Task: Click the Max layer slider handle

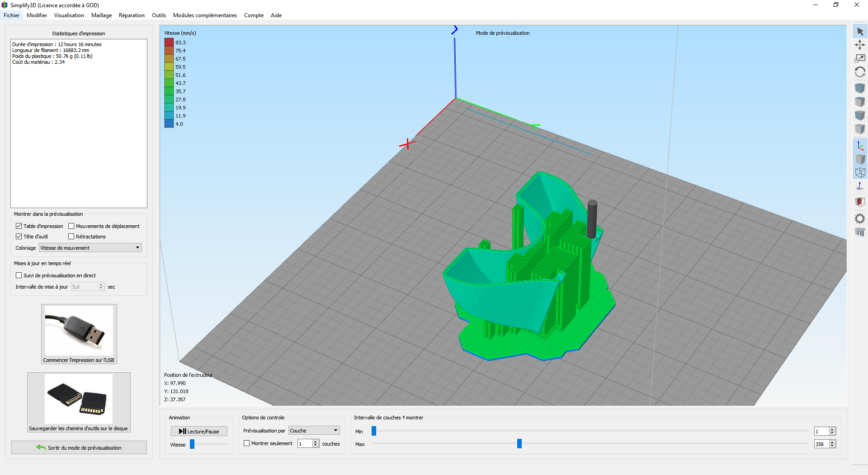Action: tap(519, 444)
